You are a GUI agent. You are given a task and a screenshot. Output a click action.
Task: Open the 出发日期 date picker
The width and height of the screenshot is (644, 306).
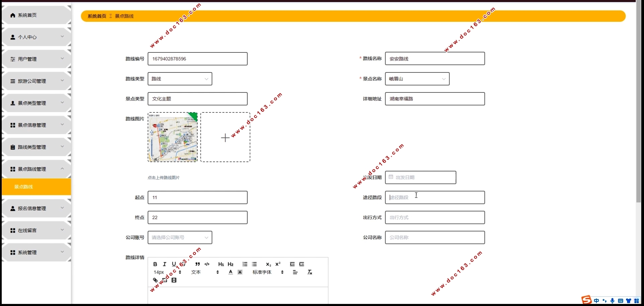coord(420,177)
